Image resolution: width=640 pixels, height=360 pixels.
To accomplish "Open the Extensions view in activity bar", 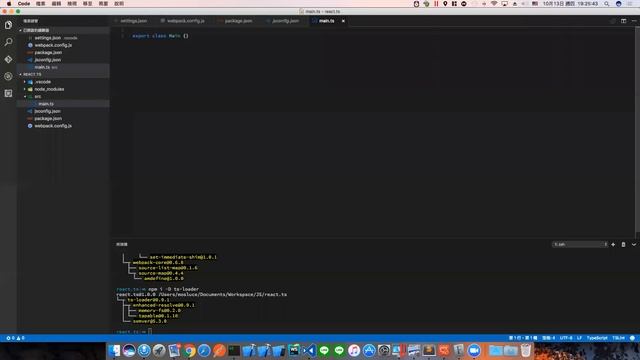I will pos(8,93).
